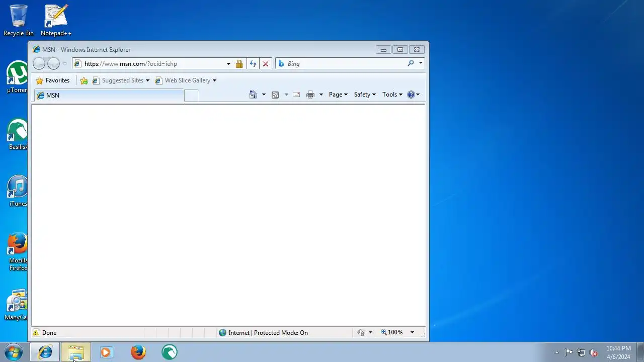Click the network tray icon

pos(581,352)
